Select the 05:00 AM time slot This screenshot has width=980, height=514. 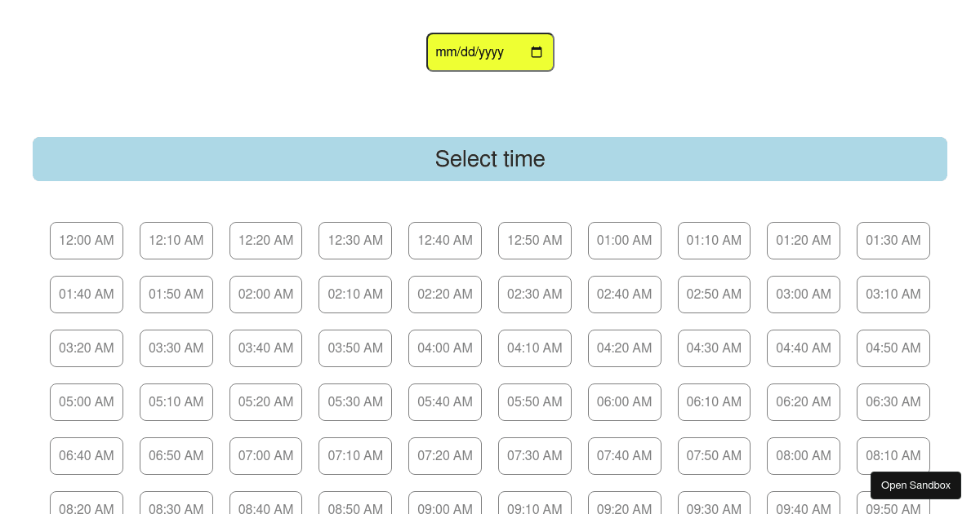[x=87, y=402]
